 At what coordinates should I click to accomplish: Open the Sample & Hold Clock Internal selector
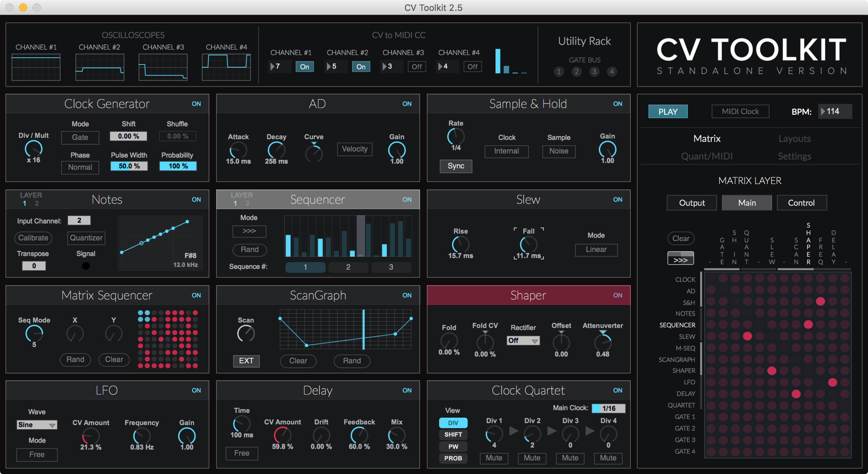pyautogui.click(x=507, y=151)
